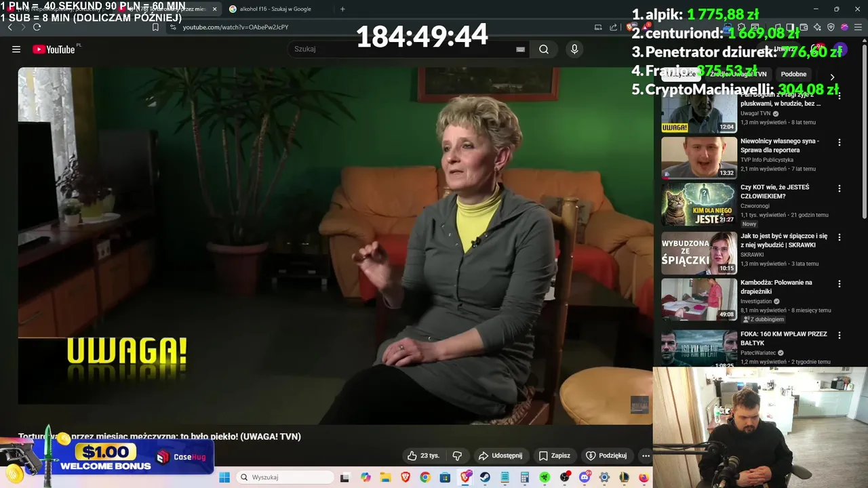Screen dimensions: 868x488
Task: Open Kambodża: Polowanie na drapieżniki title link
Action: pos(776,287)
